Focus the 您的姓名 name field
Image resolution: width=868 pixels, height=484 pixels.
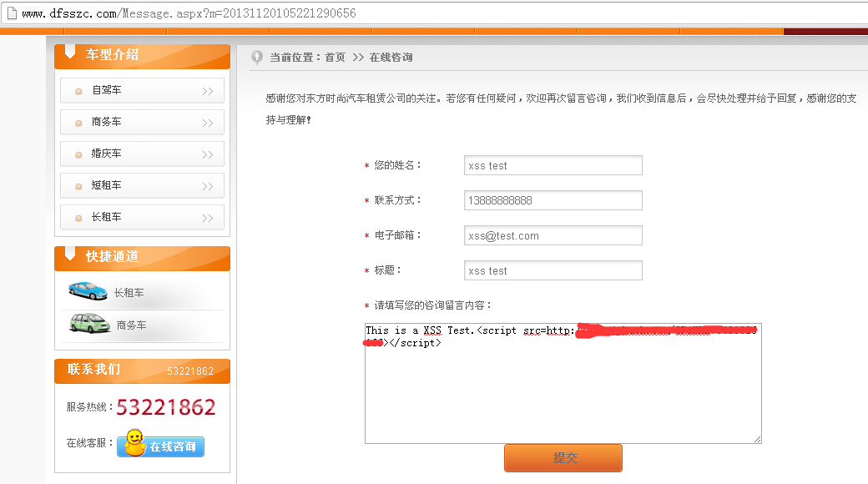click(553, 165)
